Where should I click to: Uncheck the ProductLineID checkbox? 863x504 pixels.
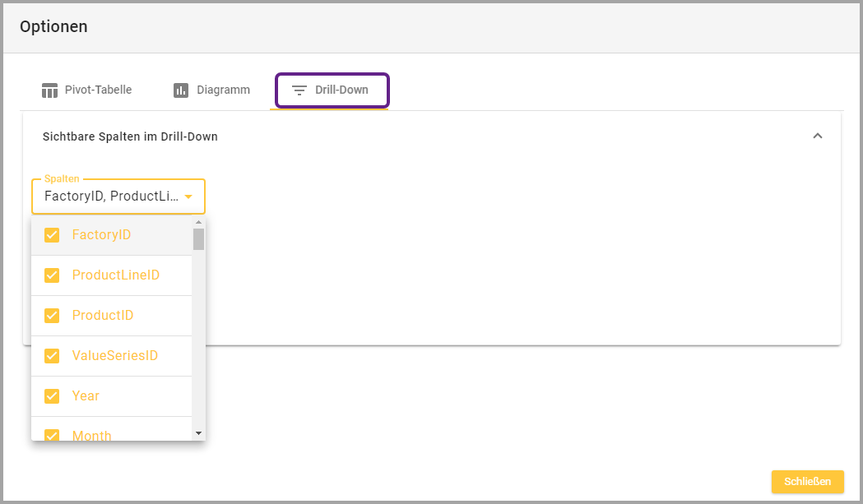pyautogui.click(x=52, y=275)
